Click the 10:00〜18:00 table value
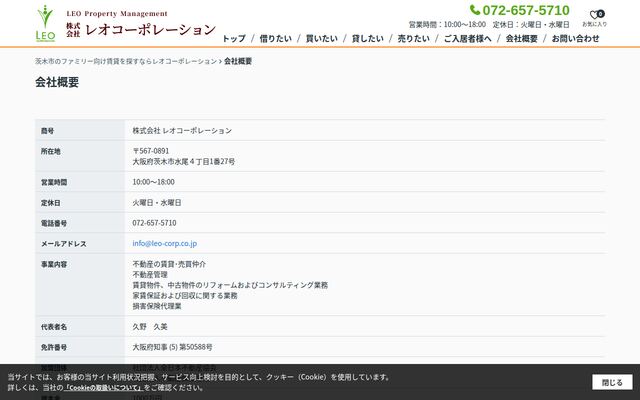 153,182
